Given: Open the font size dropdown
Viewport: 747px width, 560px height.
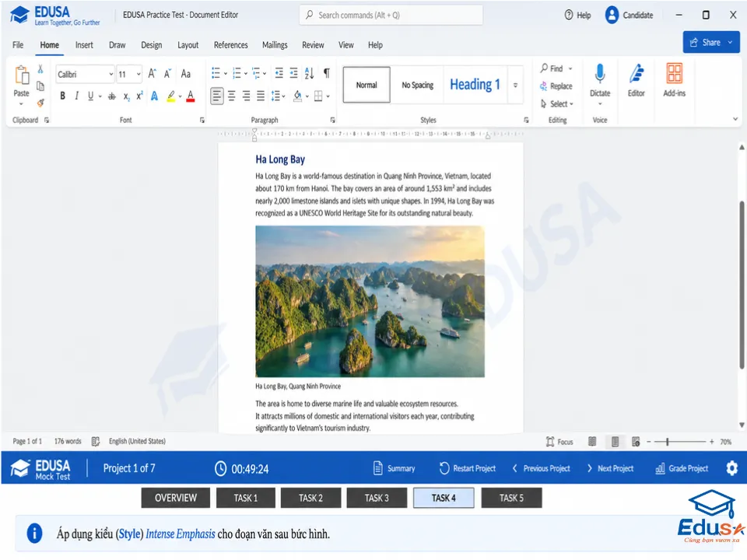Looking at the screenshot, I should pos(139,75).
